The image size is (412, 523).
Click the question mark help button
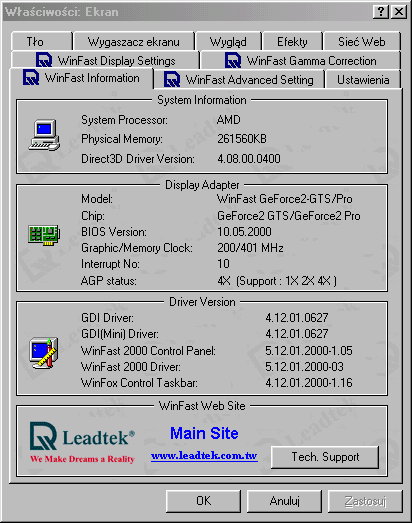pyautogui.click(x=381, y=12)
